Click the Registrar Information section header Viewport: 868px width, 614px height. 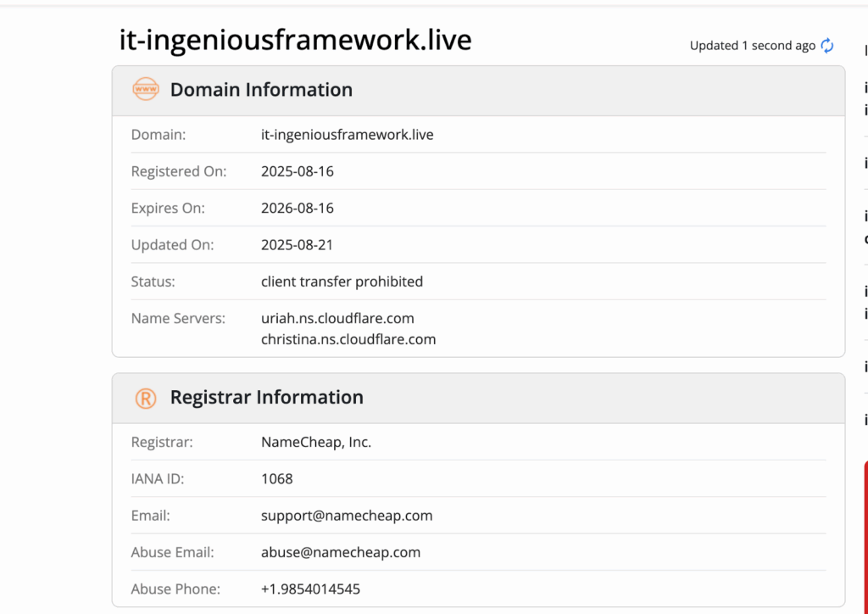coord(266,398)
